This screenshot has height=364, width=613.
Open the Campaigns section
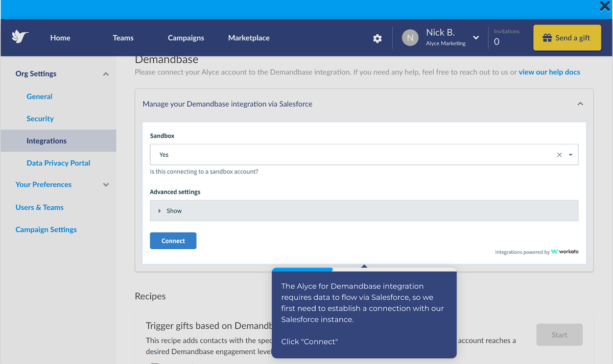pyautogui.click(x=186, y=38)
